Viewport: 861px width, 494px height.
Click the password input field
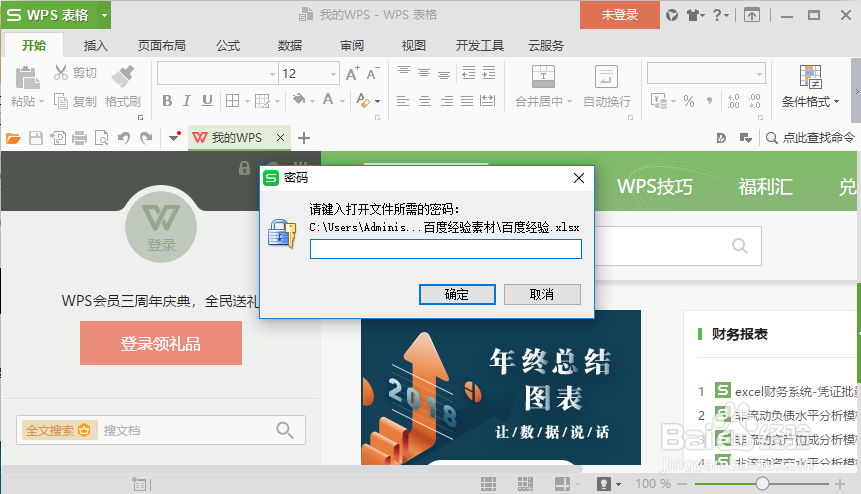[x=445, y=249]
